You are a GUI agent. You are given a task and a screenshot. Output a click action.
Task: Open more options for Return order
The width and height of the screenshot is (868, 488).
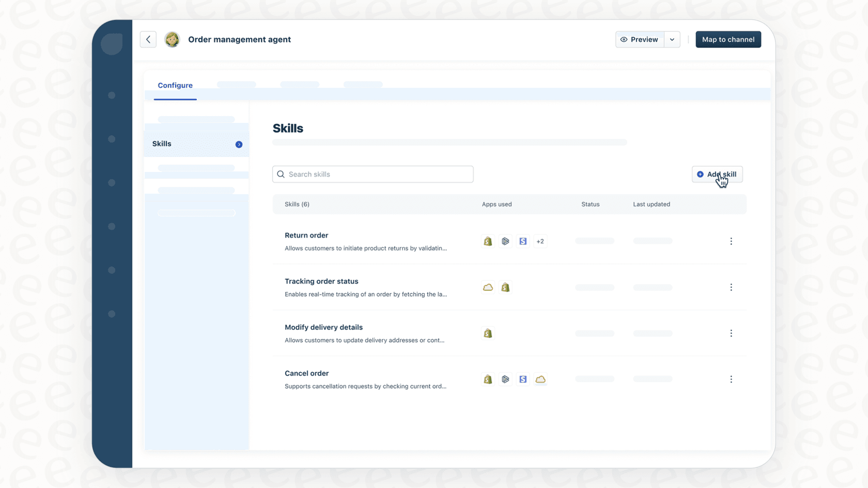point(731,241)
